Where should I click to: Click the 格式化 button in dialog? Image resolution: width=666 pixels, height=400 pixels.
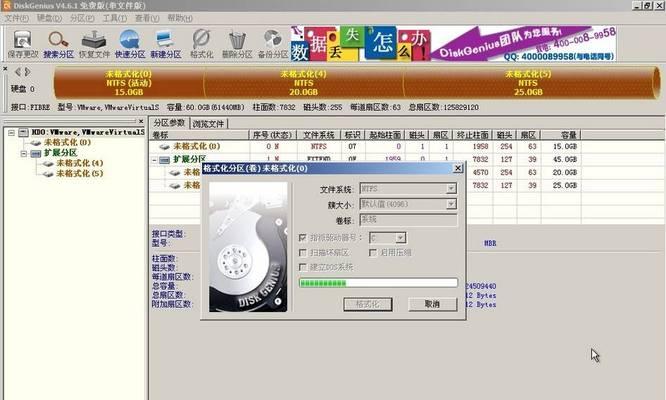pyautogui.click(x=367, y=304)
